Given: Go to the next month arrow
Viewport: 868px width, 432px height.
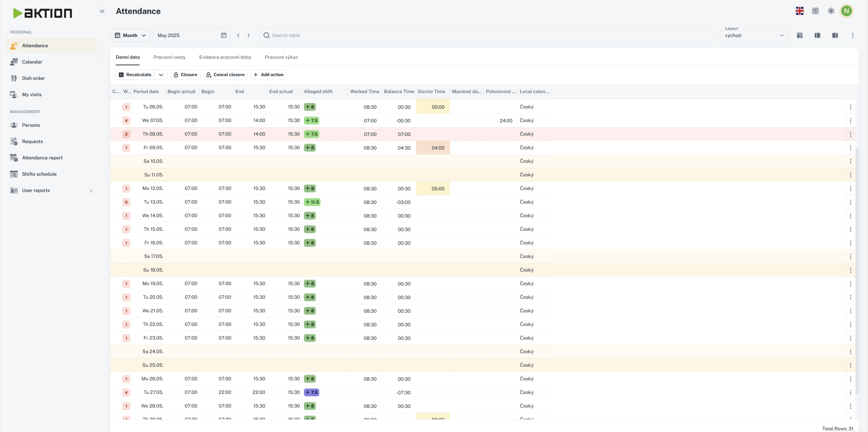Looking at the screenshot, I should pos(249,35).
